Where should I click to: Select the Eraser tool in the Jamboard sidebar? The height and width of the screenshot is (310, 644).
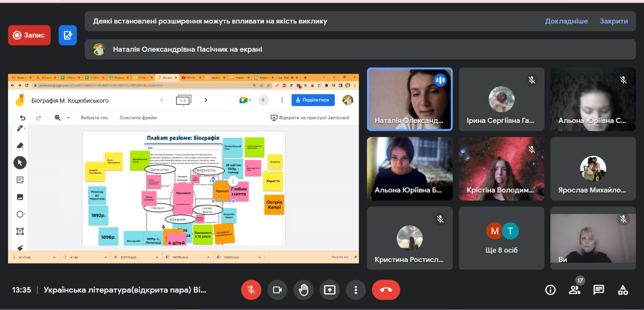click(x=20, y=145)
